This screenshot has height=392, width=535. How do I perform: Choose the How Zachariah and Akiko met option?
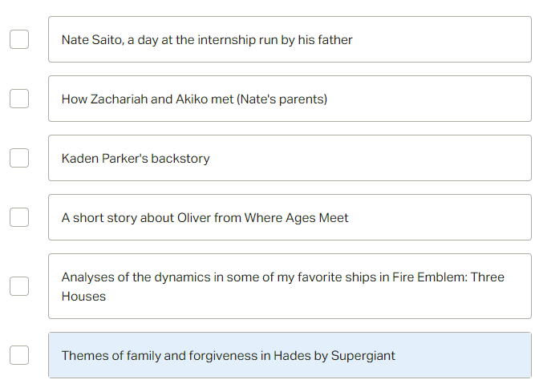coord(290,99)
